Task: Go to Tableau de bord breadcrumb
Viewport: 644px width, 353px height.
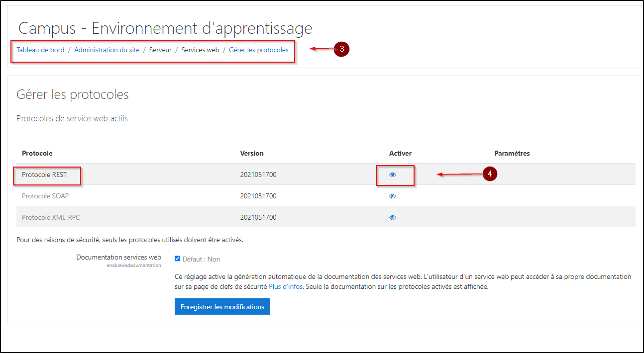Action: tap(40, 50)
